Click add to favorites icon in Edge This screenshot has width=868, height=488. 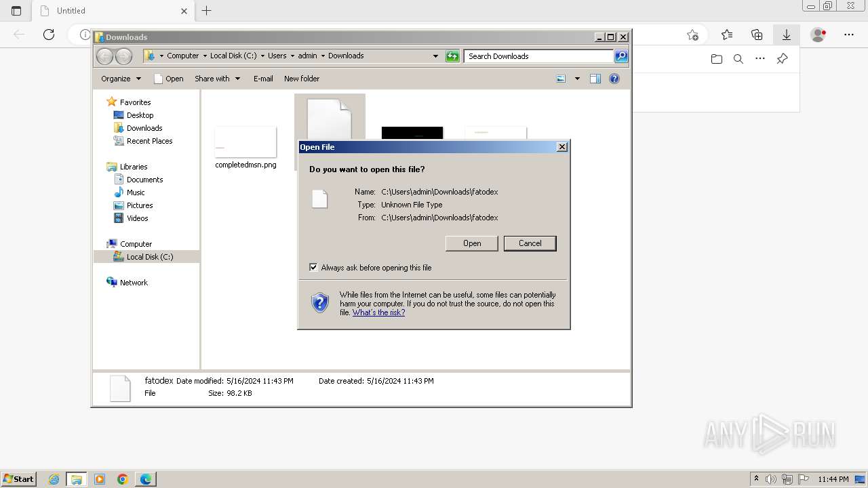pyautogui.click(x=692, y=35)
